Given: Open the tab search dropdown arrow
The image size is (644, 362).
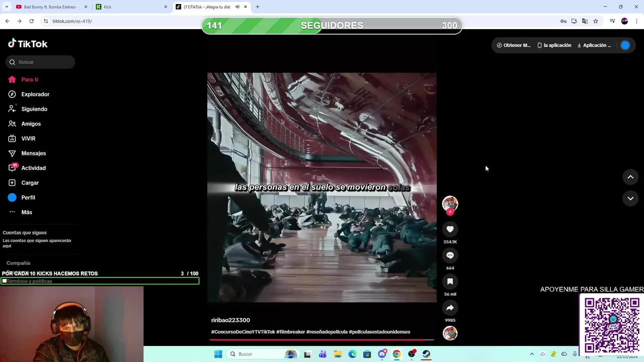Looking at the screenshot, I should pyautogui.click(x=7, y=7).
